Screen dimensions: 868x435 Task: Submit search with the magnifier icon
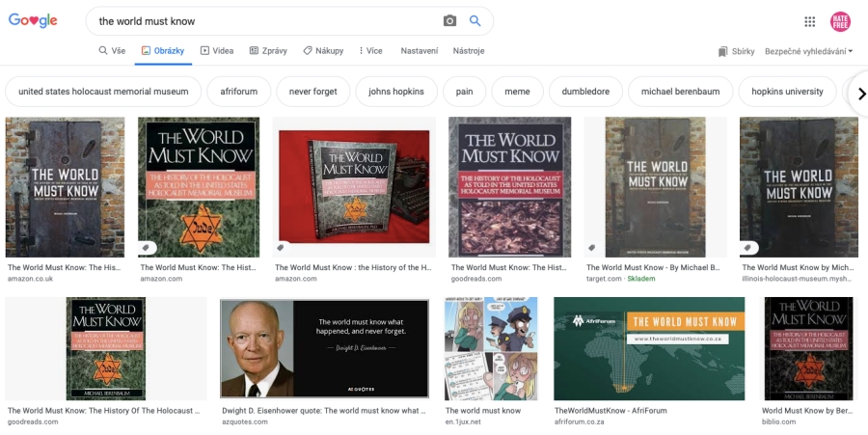click(x=475, y=21)
